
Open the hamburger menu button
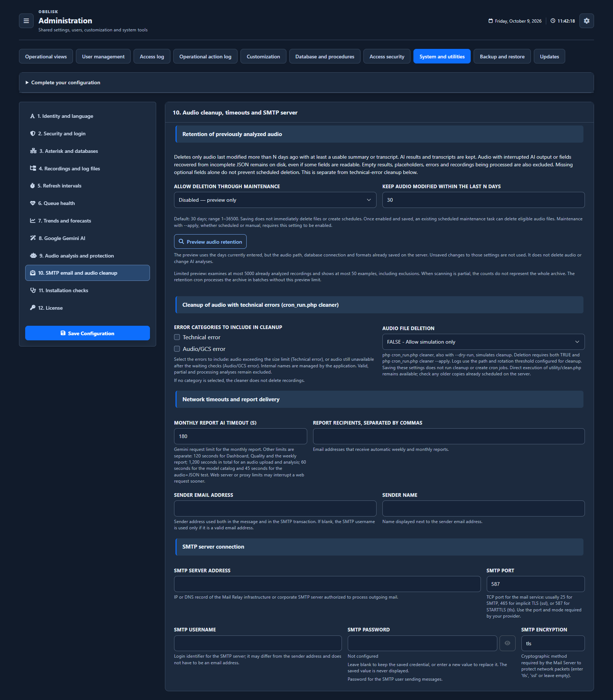click(x=26, y=21)
